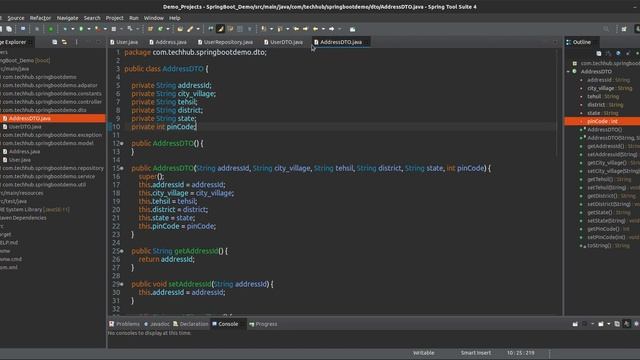Click the Smart Insert status bar entry
640x360 pixels.
coord(476,353)
